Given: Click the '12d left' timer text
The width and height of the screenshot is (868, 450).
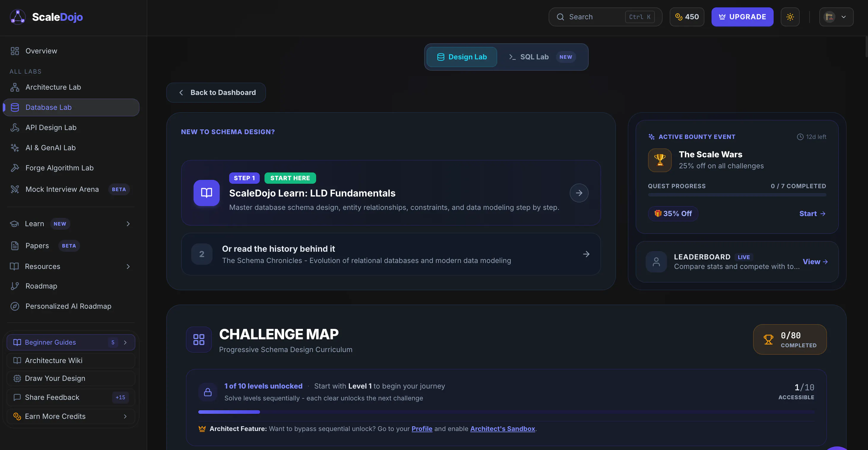Looking at the screenshot, I should 816,137.
